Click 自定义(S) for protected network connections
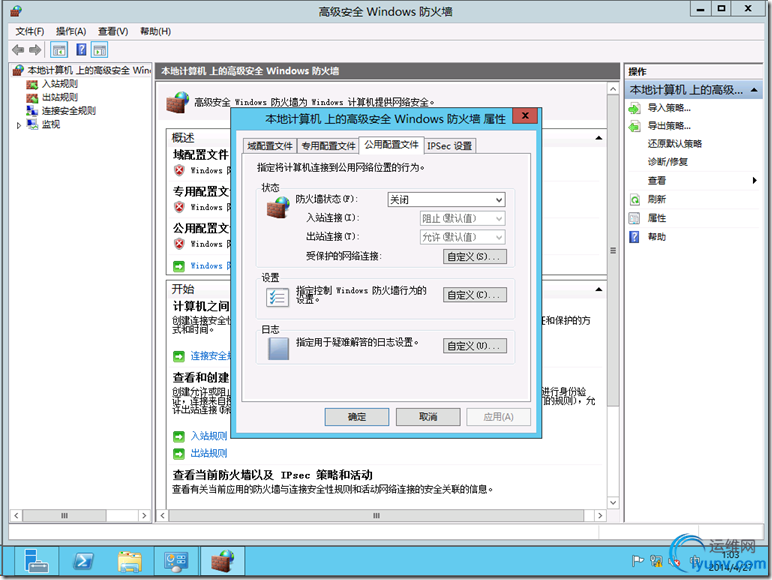772x580 pixels. tap(474, 257)
